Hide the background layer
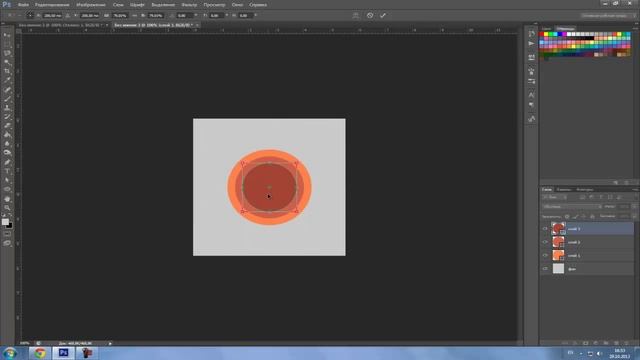 tap(545, 269)
